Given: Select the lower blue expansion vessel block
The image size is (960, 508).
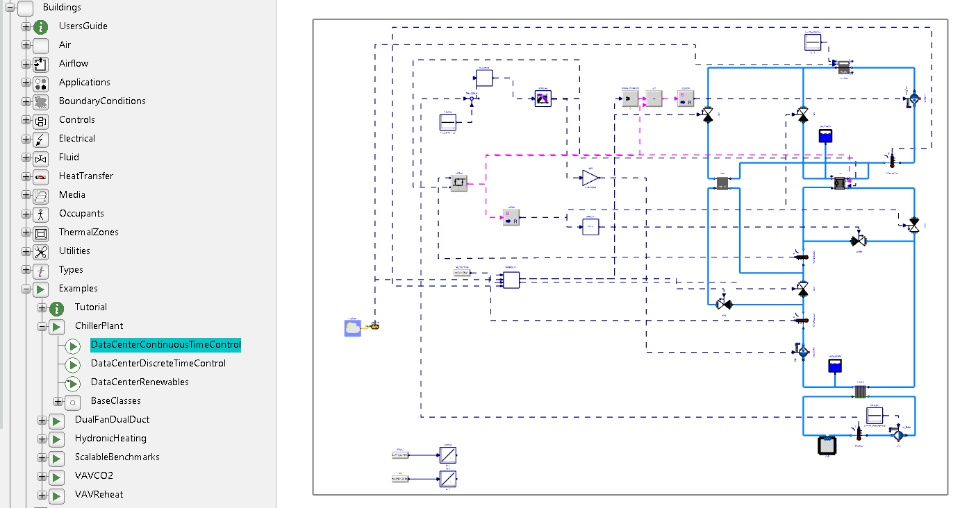Looking at the screenshot, I should (x=834, y=365).
